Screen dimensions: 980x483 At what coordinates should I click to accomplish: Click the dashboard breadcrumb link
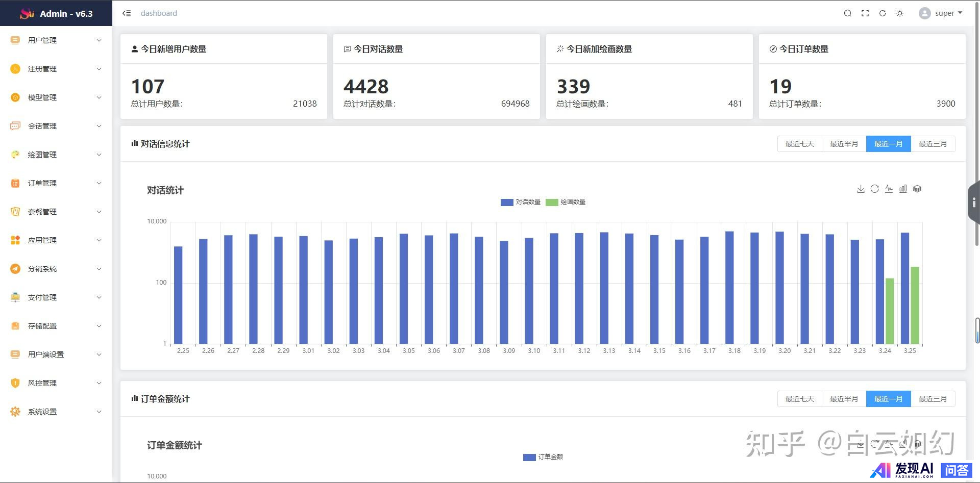(159, 13)
